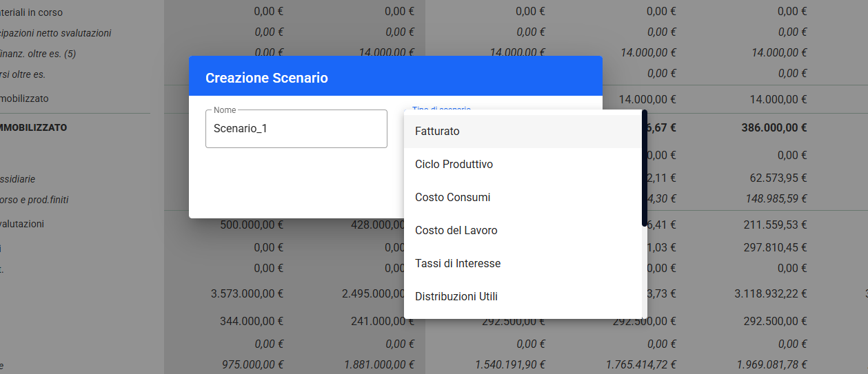Viewport: 868px width, 374px height.
Task: Click the italic 975.000,00 € cell
Action: pos(252,364)
